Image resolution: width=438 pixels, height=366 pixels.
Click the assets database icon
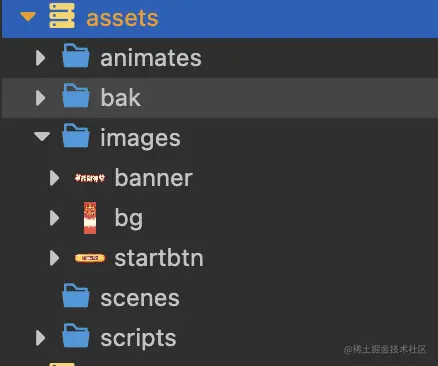click(62, 15)
